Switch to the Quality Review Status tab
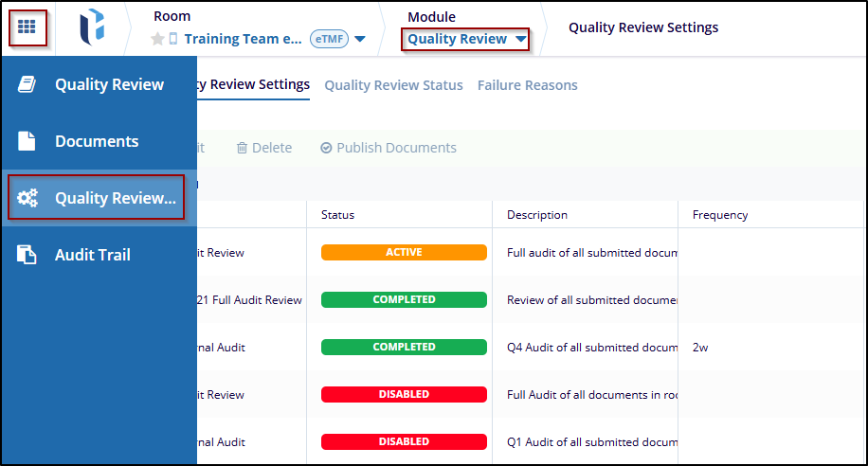The height and width of the screenshot is (466, 868). pos(393,85)
